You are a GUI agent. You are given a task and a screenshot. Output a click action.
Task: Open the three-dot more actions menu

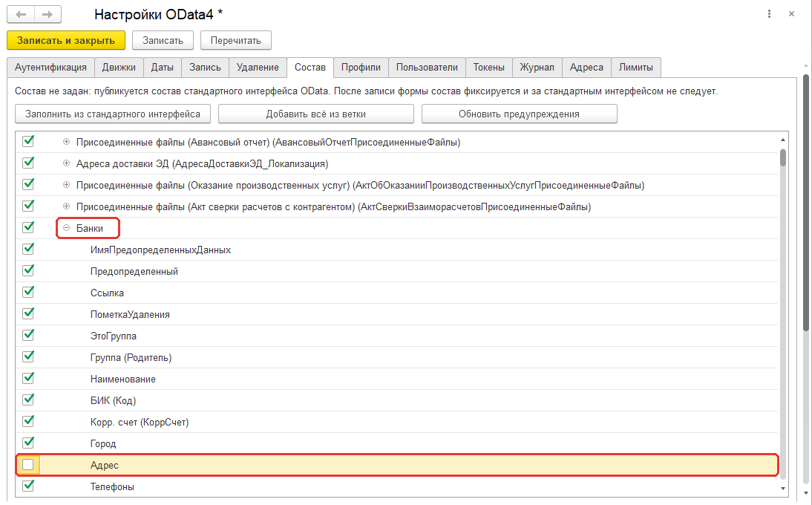pos(769,14)
